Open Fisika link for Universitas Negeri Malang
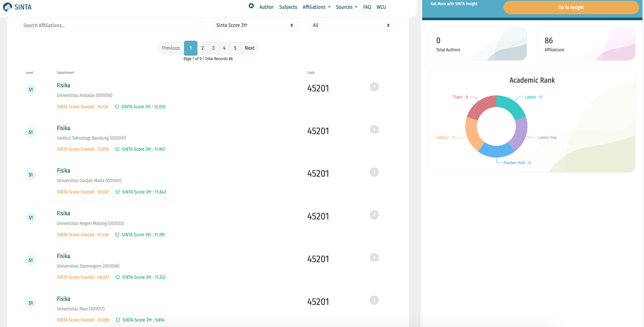The height and width of the screenshot is (327, 644). (x=64, y=213)
